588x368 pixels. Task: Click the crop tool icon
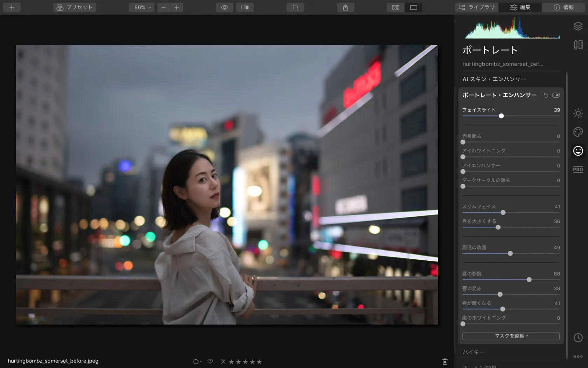(295, 7)
